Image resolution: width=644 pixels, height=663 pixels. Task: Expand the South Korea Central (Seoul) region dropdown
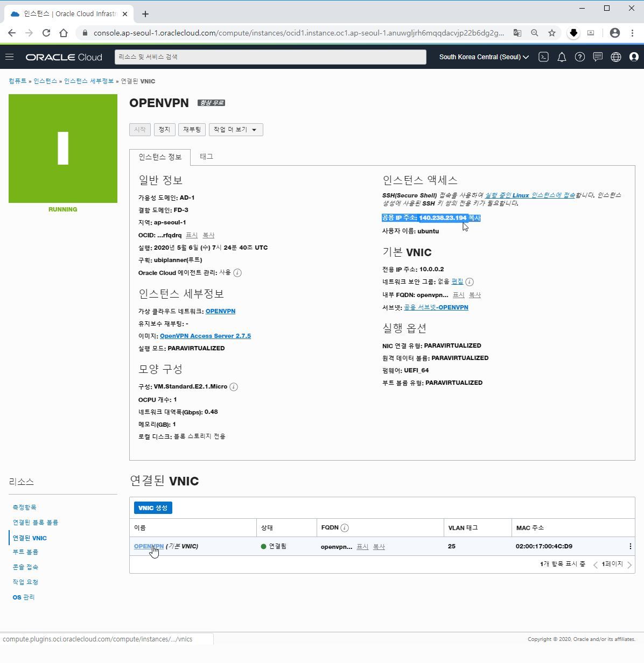(x=484, y=57)
